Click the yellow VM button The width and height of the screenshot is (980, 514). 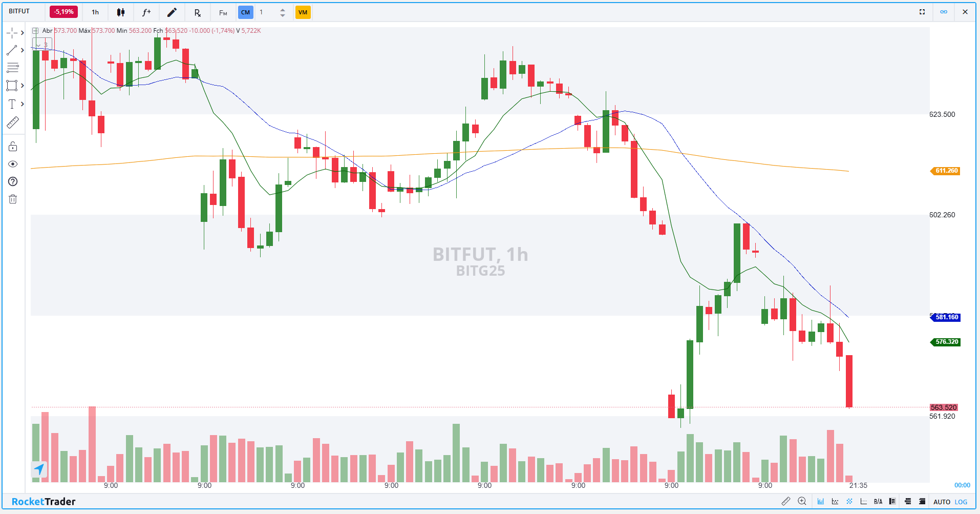point(303,12)
